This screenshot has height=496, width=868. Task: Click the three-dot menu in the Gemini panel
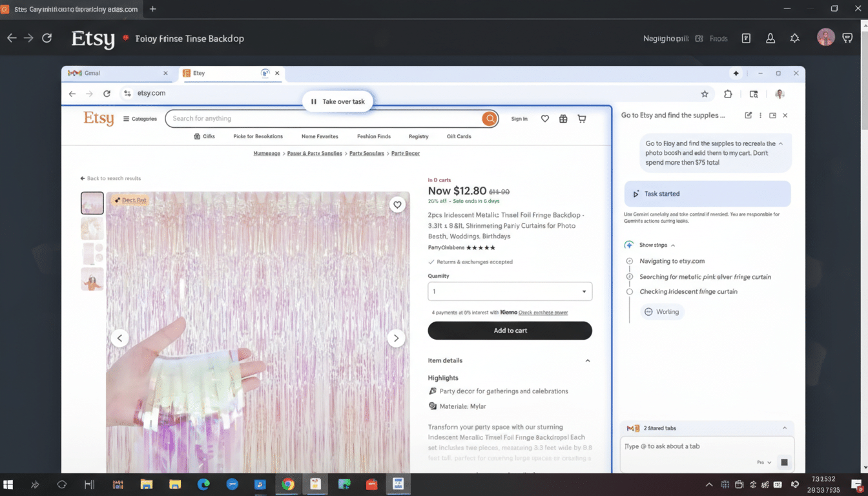coord(760,114)
